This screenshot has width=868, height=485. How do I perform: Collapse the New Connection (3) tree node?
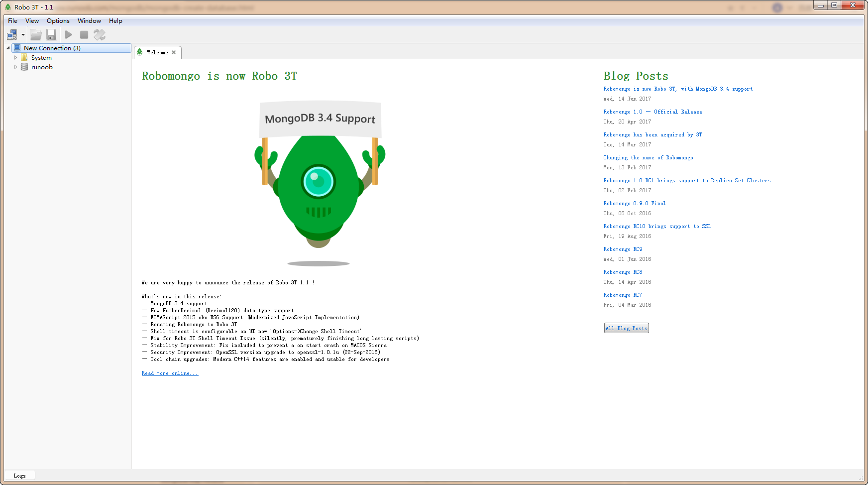pyautogui.click(x=8, y=48)
